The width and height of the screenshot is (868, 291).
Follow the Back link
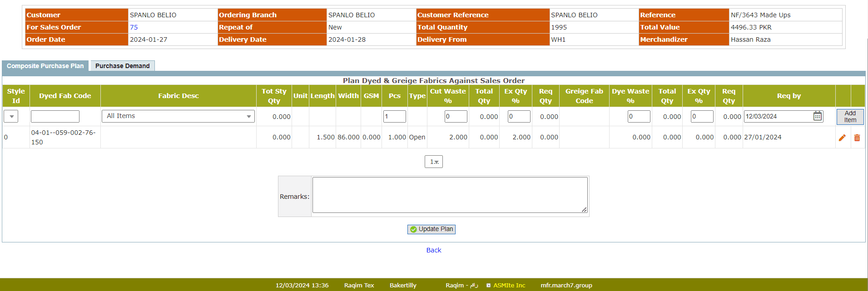click(x=434, y=250)
